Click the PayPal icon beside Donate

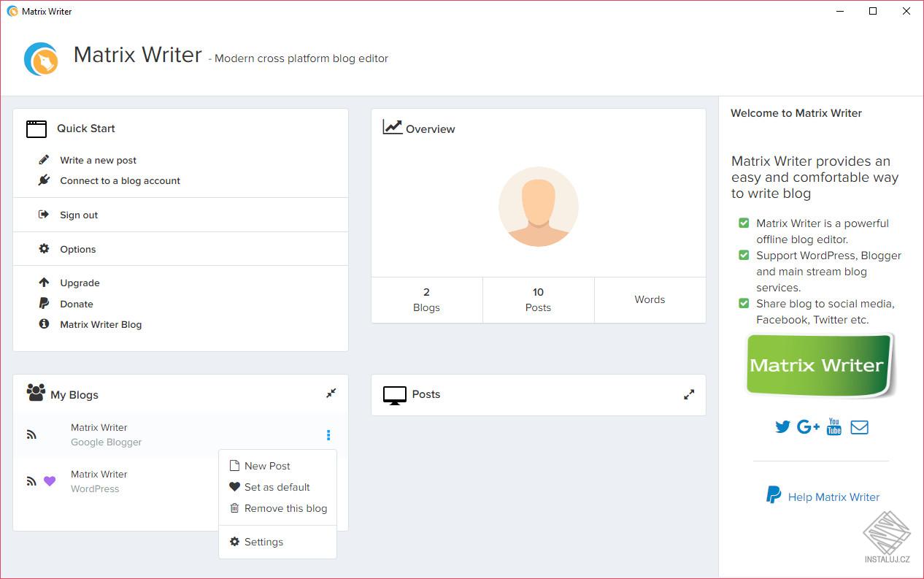(44, 304)
